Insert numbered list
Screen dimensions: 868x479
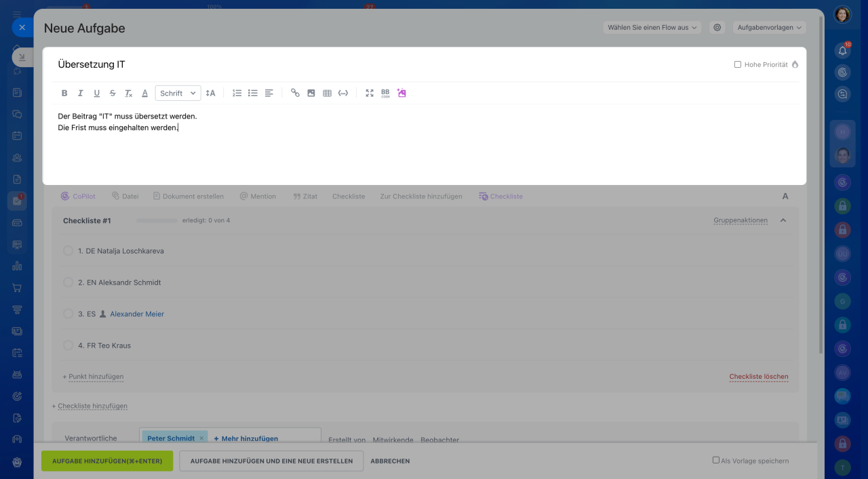tap(237, 93)
